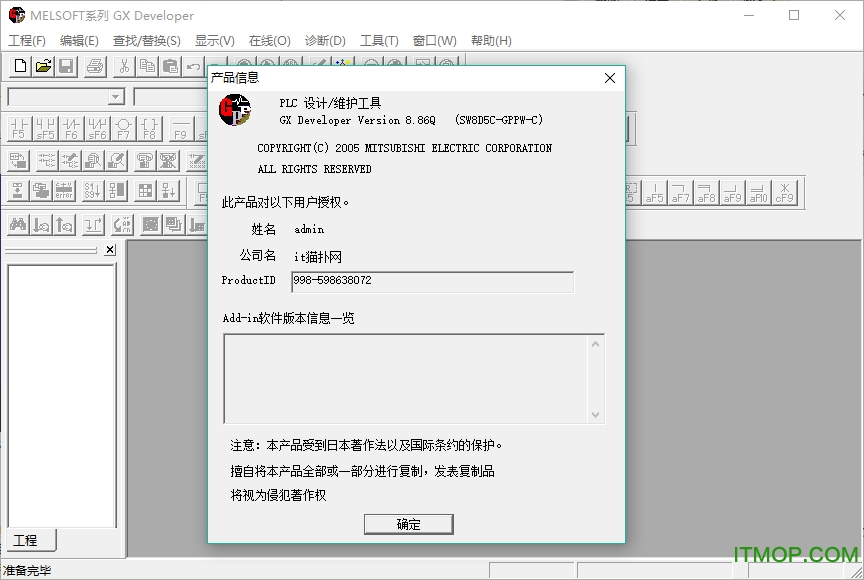Image resolution: width=864 pixels, height=580 pixels.
Task: Open the 诊断(D) menu
Action: (325, 41)
